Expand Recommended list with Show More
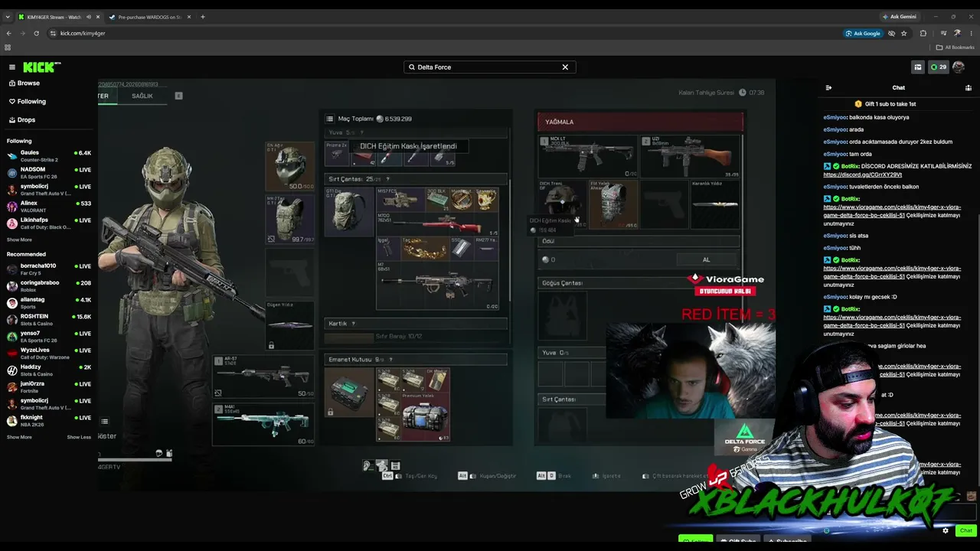 pos(19,437)
